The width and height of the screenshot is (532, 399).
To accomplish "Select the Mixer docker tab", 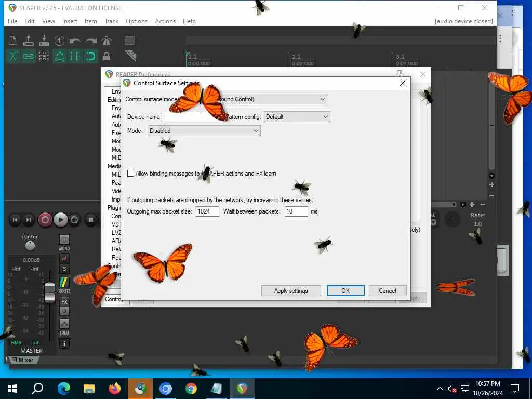I will (x=23, y=360).
